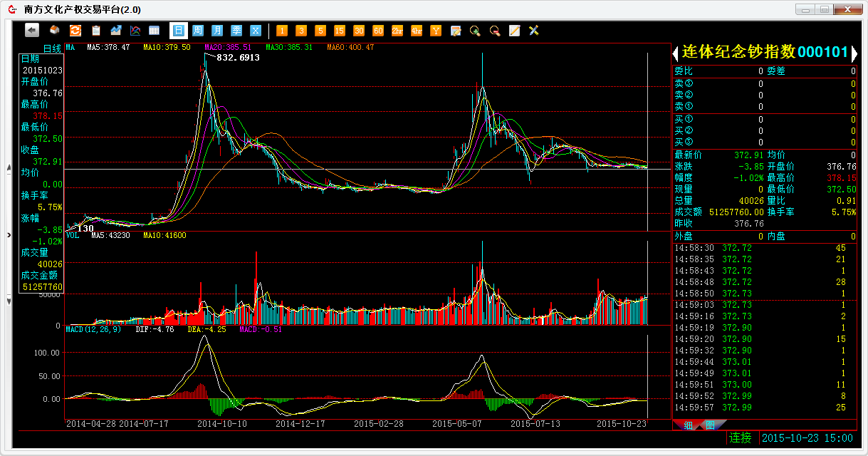Switch to the 细 detail tab

(688, 425)
